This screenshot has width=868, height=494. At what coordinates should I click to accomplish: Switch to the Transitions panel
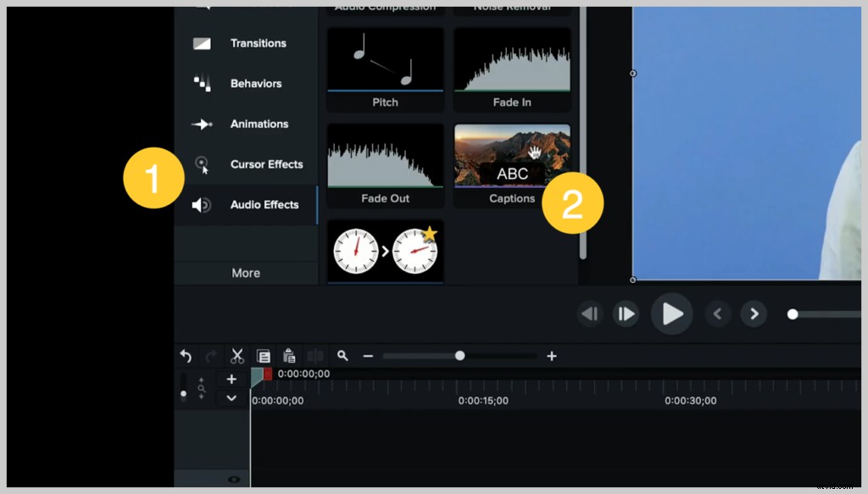(203, 43)
